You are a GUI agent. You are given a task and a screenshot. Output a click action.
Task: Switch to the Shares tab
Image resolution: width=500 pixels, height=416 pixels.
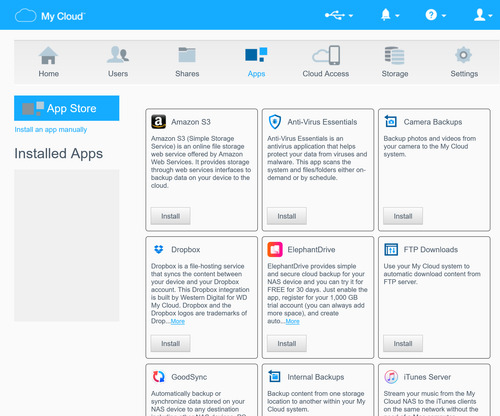[x=187, y=62]
